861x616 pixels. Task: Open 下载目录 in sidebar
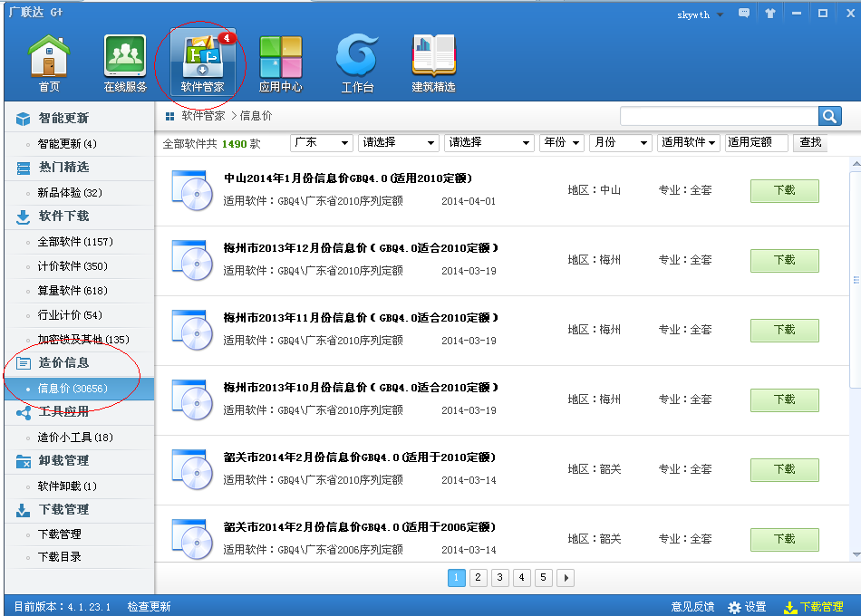(x=59, y=557)
